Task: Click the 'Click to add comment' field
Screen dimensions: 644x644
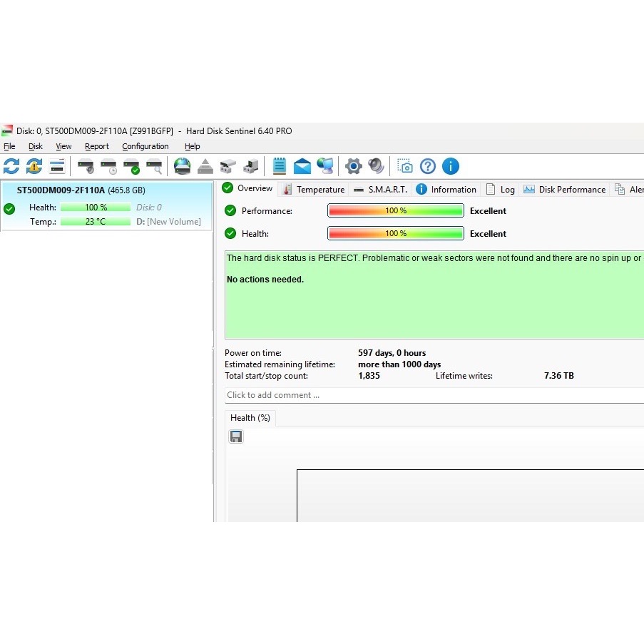Action: (x=434, y=395)
